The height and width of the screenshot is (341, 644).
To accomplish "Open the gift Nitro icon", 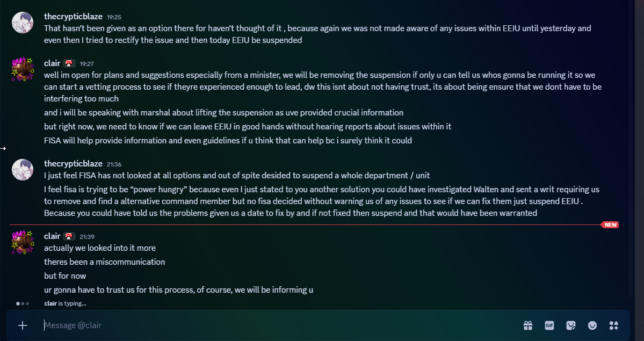I will (528, 325).
